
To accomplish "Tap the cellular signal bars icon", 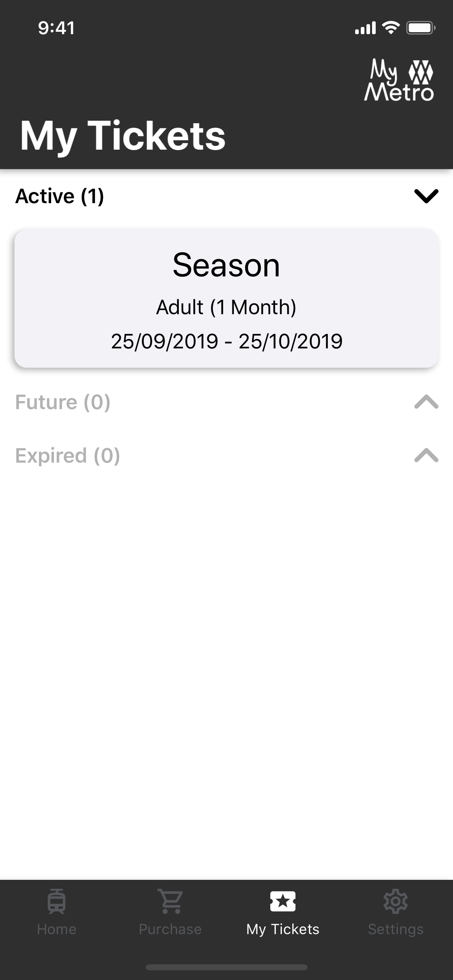I will pos(365,28).
